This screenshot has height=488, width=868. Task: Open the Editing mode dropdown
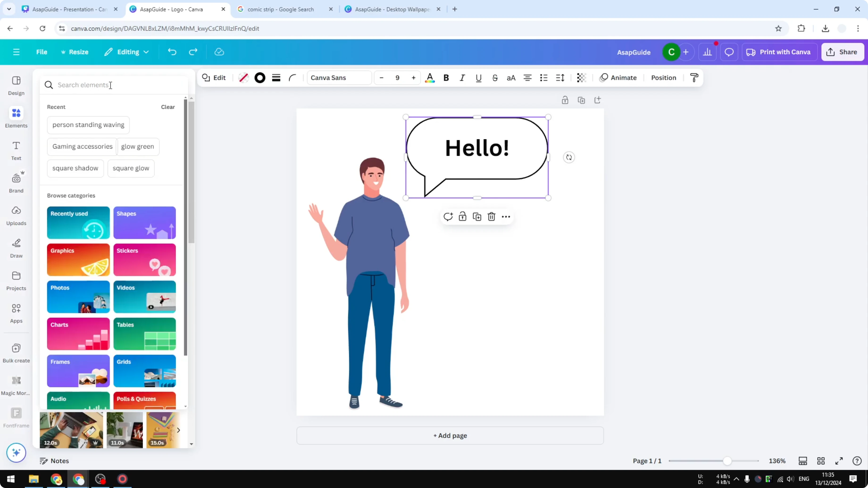pos(127,52)
